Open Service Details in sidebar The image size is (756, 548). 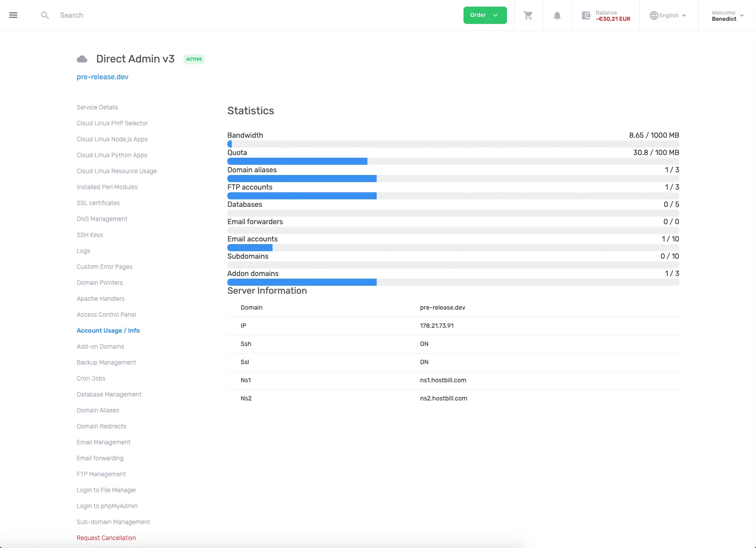tap(97, 107)
